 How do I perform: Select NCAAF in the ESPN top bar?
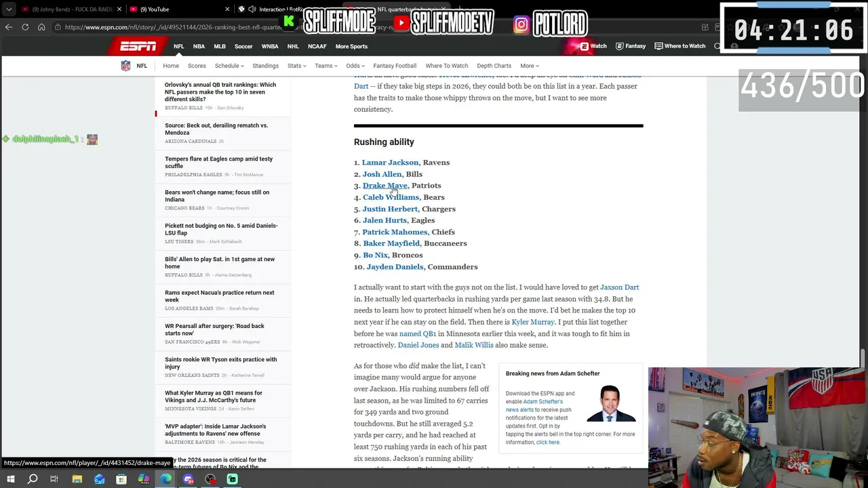(x=317, y=46)
